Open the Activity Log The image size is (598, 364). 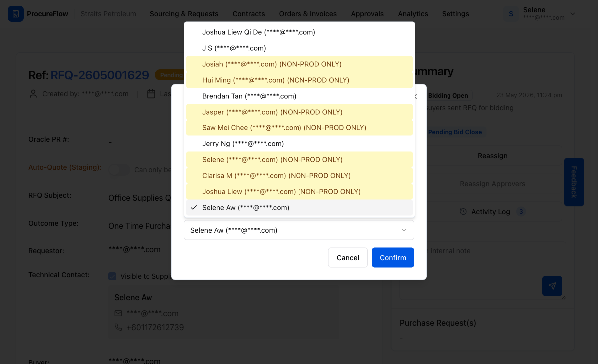click(492, 212)
